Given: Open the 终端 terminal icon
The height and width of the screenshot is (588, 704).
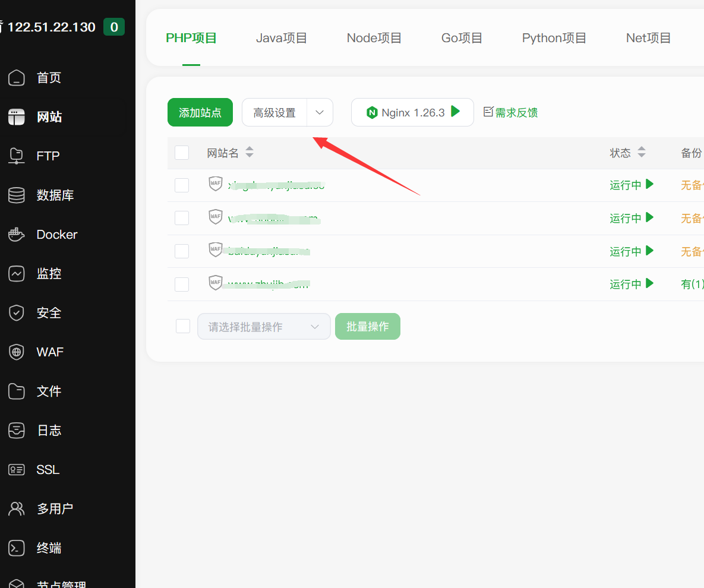Looking at the screenshot, I should point(17,548).
